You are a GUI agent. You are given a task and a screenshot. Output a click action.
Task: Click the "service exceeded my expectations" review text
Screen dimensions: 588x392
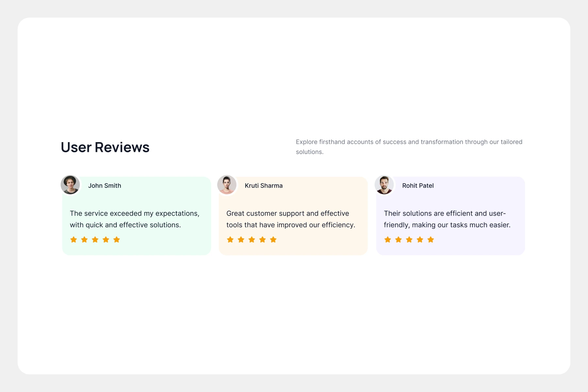coord(135,219)
